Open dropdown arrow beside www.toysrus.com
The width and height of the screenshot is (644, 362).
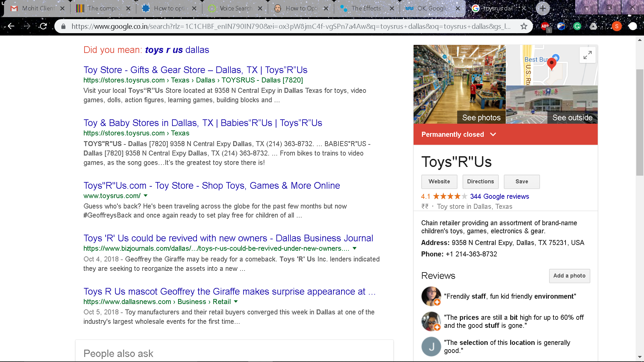[146, 196]
